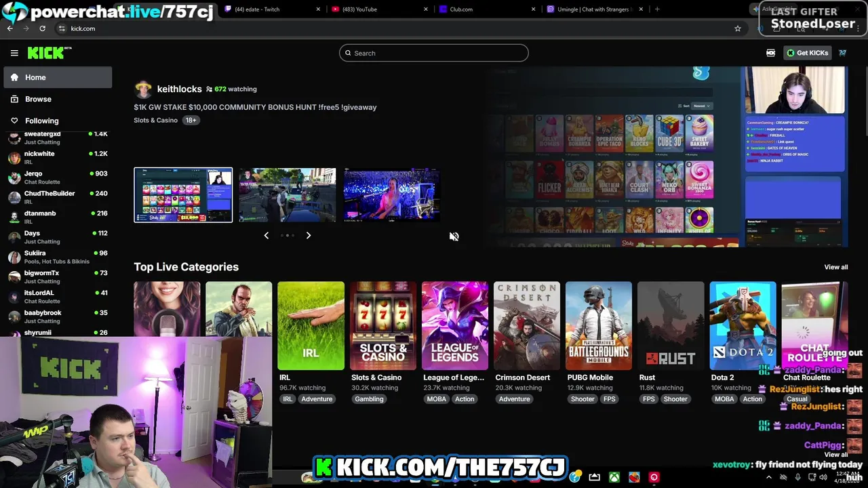The width and height of the screenshot is (868, 488).
Task: Open Sukiira in followed channels
Action: point(58,257)
